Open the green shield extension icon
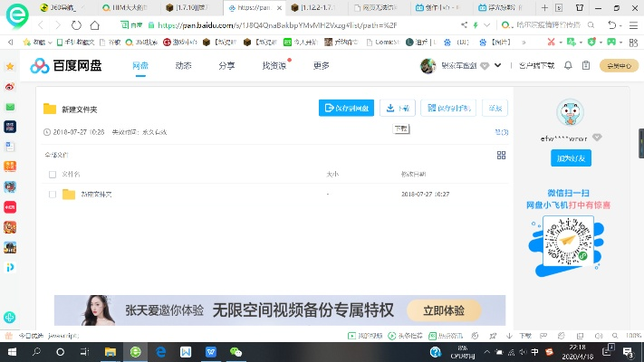Image resolution: width=644 pixels, height=362 pixels. pyautogui.click(x=591, y=42)
